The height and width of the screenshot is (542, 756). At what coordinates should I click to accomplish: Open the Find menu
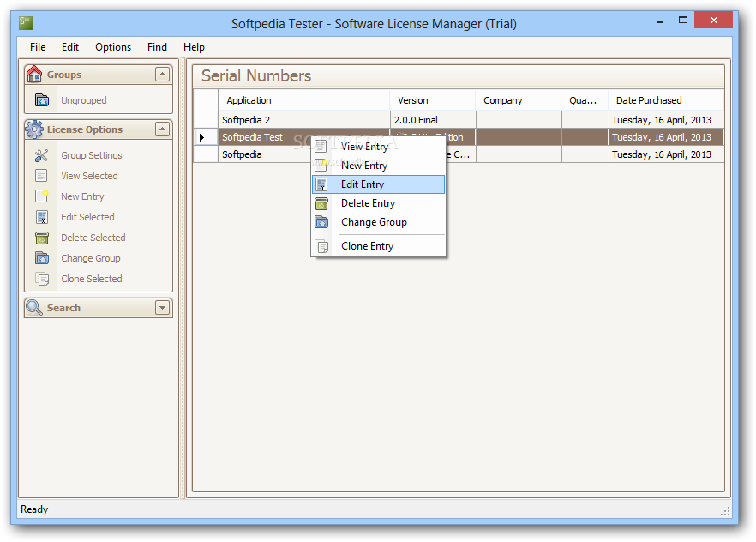point(157,47)
